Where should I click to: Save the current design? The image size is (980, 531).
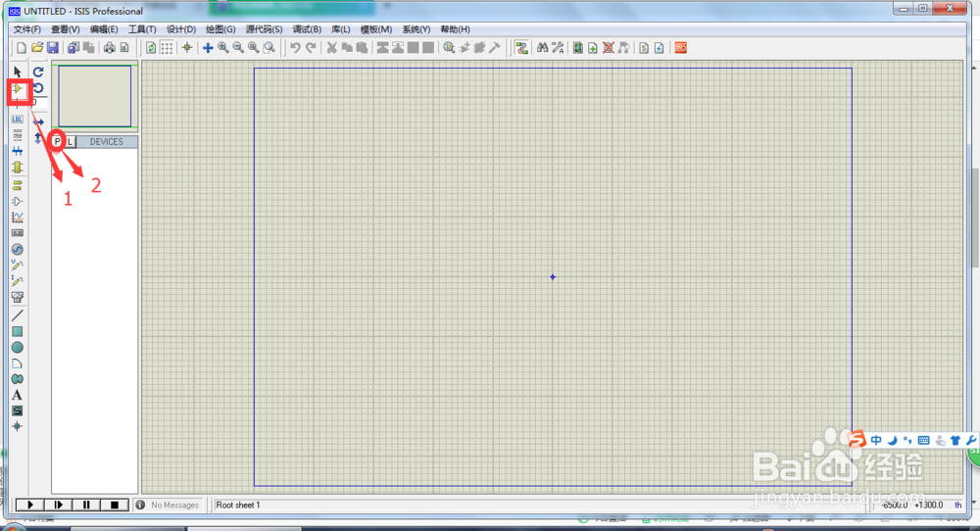[x=53, y=48]
